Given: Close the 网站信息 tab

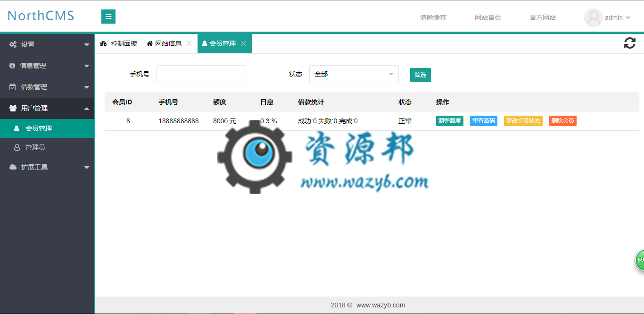Looking at the screenshot, I should (x=189, y=43).
